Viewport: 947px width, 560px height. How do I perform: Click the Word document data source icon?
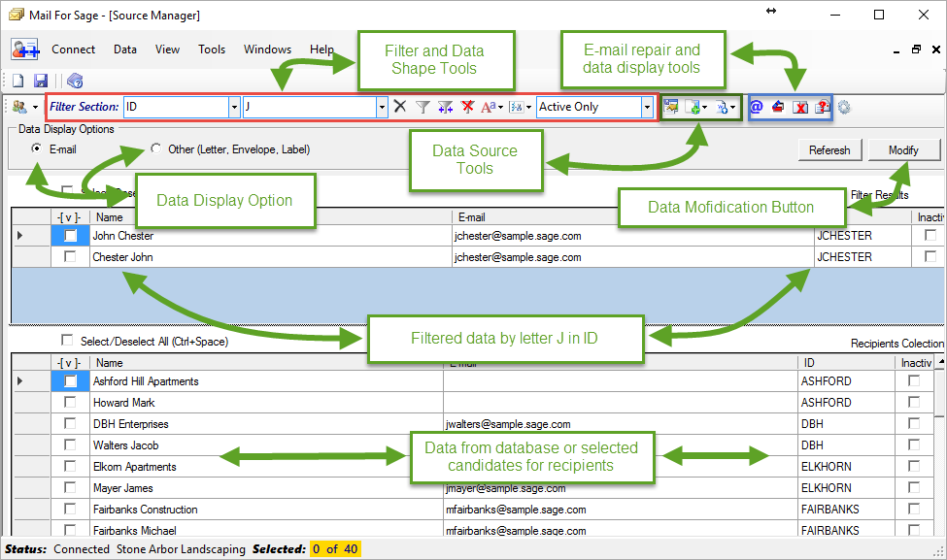pyautogui.click(x=722, y=108)
